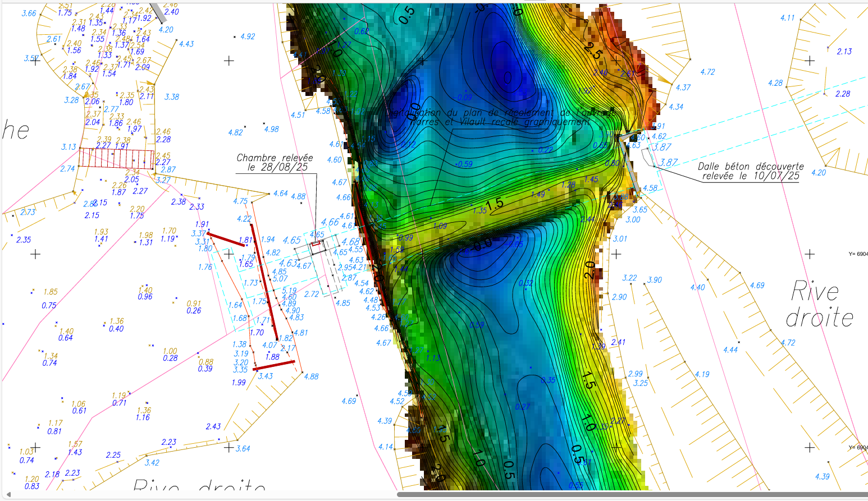Click the 2.13 elevation label at top right
The height and width of the screenshot is (501, 868).
[844, 52]
